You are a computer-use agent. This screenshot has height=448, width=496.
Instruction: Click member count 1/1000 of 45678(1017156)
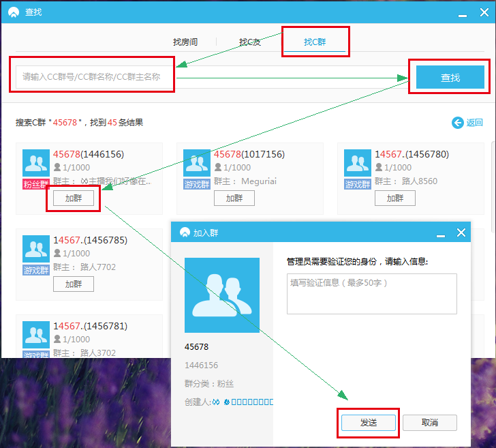(237, 167)
